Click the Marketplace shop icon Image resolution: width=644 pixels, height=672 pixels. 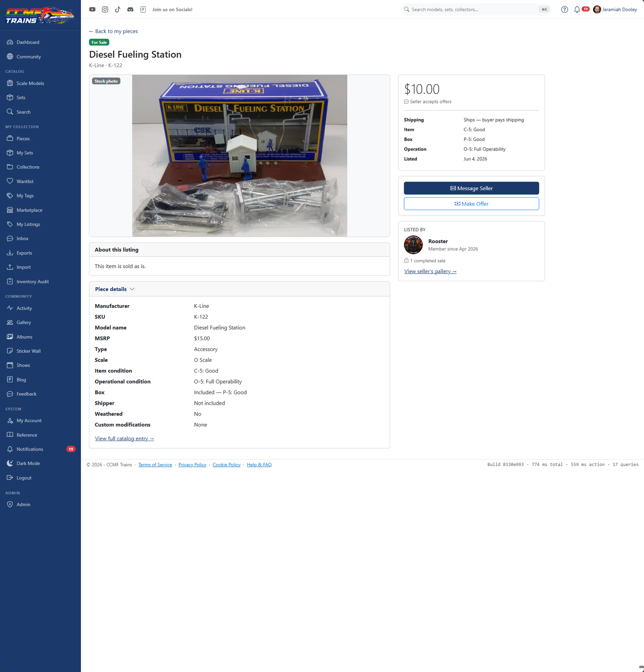coord(10,210)
